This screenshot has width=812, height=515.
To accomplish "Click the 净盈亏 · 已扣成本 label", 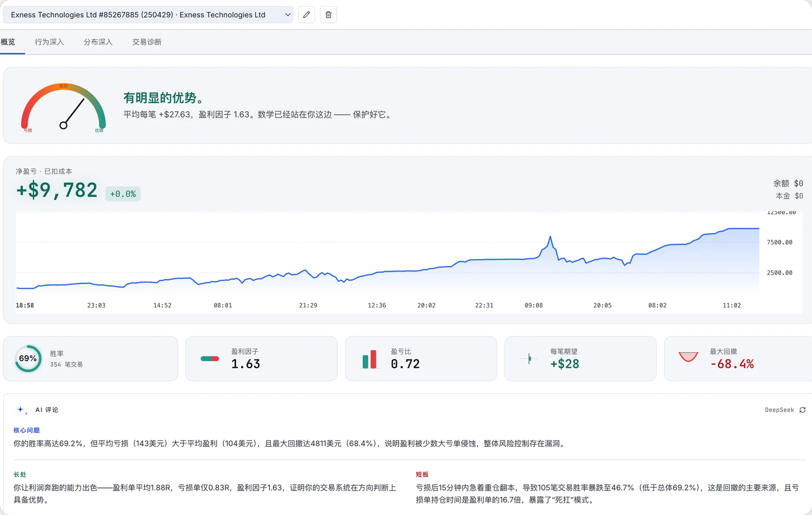I will (44, 171).
